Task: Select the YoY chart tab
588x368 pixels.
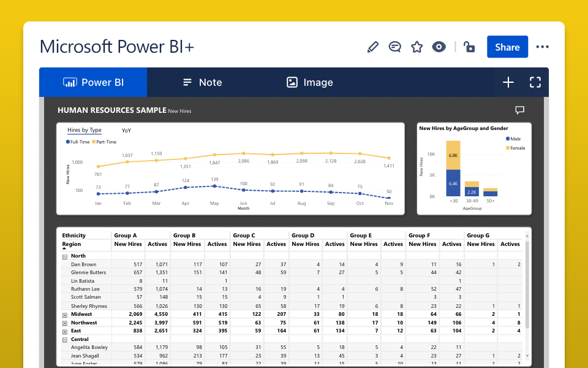Action: 126,130
